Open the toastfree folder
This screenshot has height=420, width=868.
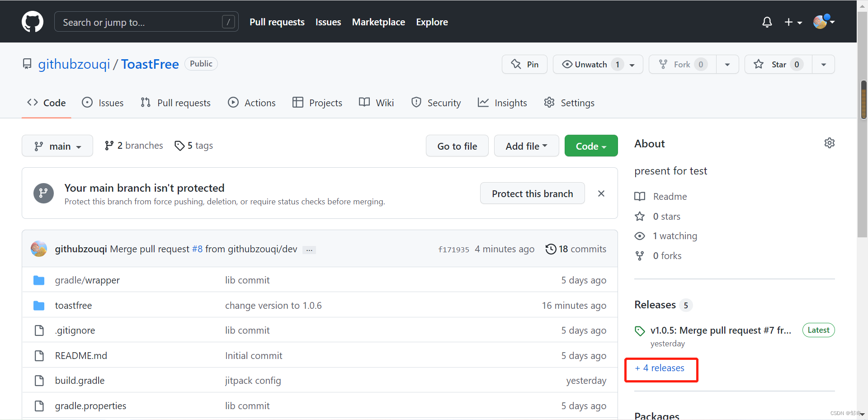(73, 306)
